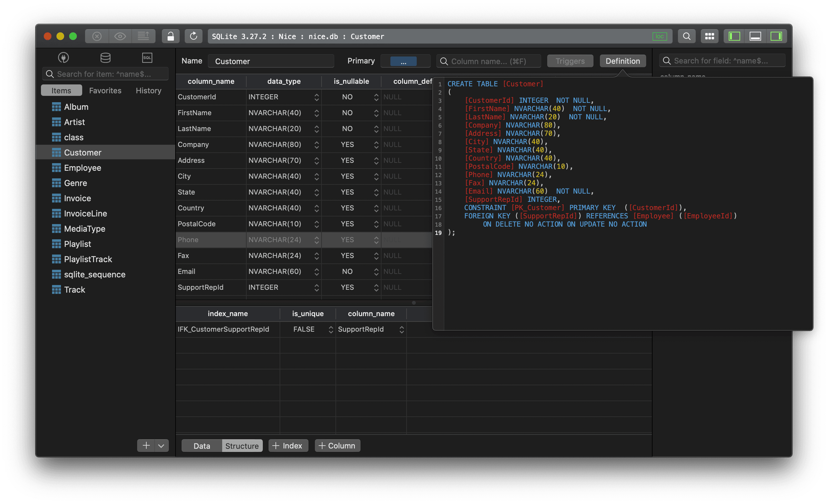Open column_name dropdown showing SupportRepId

tap(402, 330)
